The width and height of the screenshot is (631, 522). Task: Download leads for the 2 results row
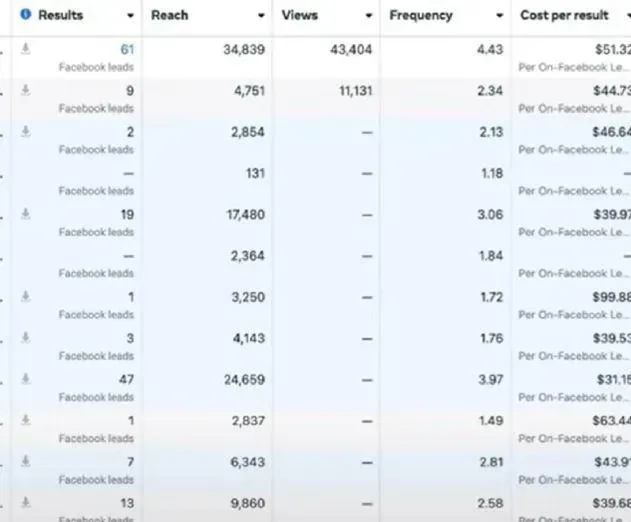(x=26, y=131)
